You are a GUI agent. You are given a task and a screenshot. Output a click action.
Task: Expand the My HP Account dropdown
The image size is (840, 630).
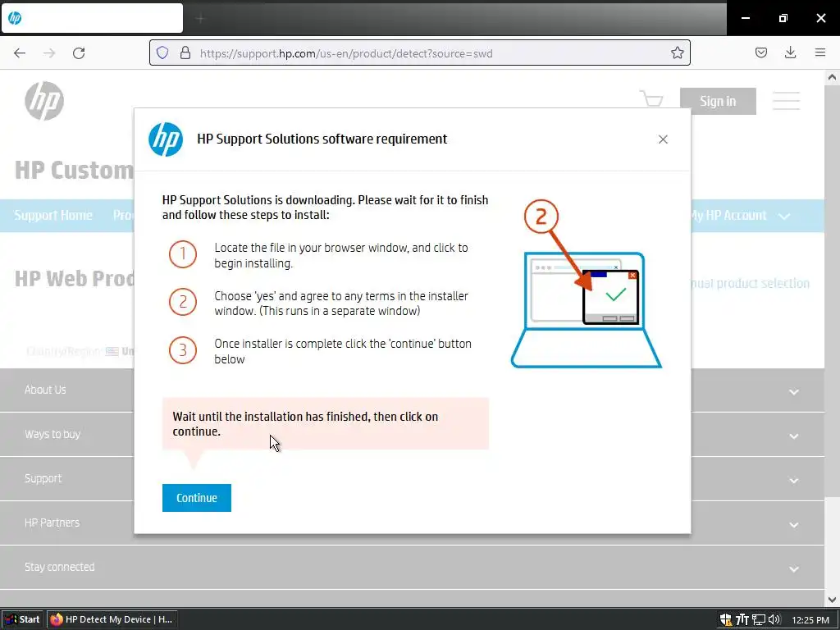pos(739,216)
